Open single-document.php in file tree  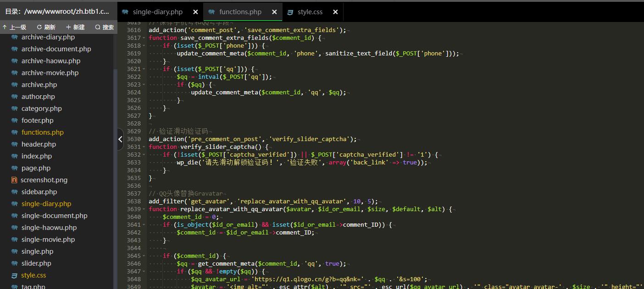pyautogui.click(x=54, y=216)
